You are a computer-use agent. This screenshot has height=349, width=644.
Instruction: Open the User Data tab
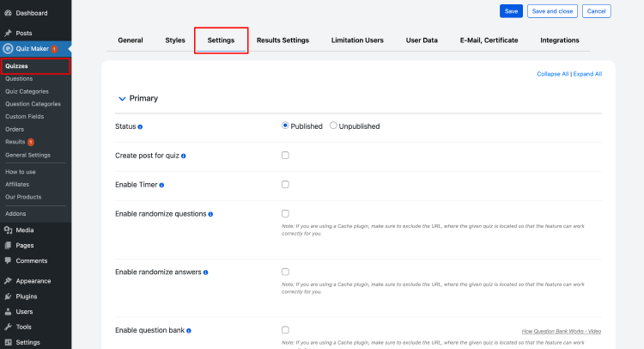(x=422, y=40)
